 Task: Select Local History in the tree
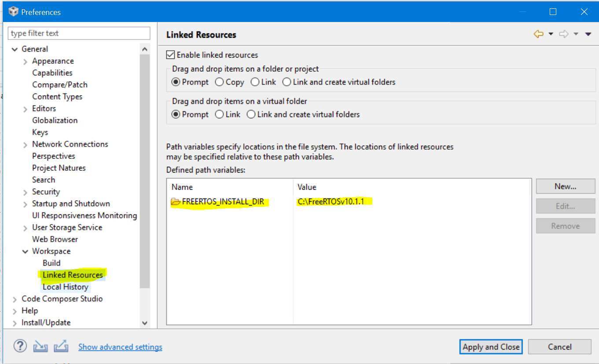click(65, 287)
